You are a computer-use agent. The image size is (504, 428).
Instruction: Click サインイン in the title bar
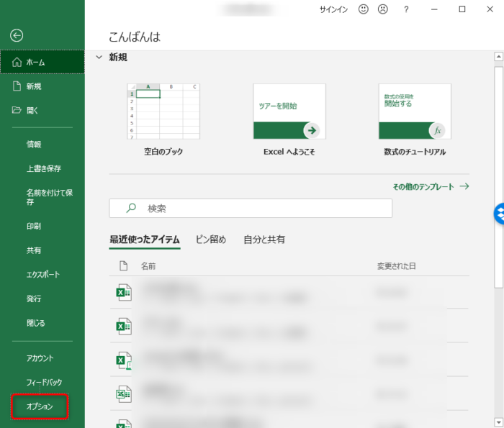click(333, 9)
